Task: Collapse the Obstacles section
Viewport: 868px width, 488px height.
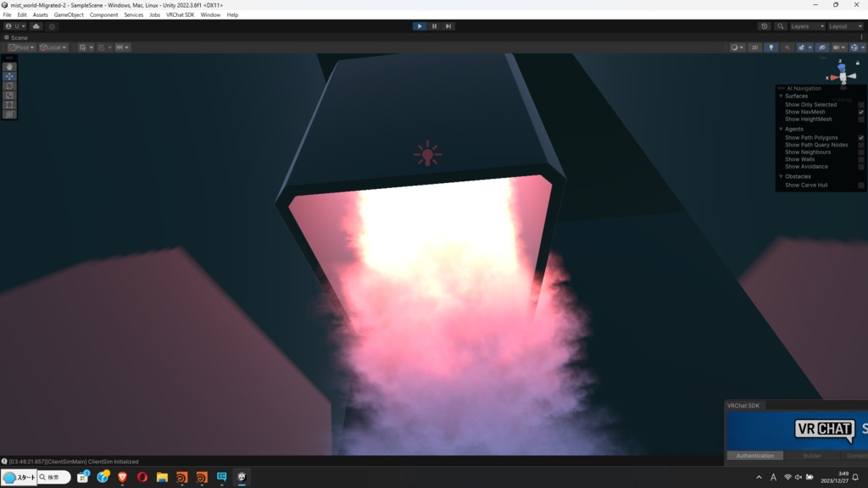Action: 781,176
